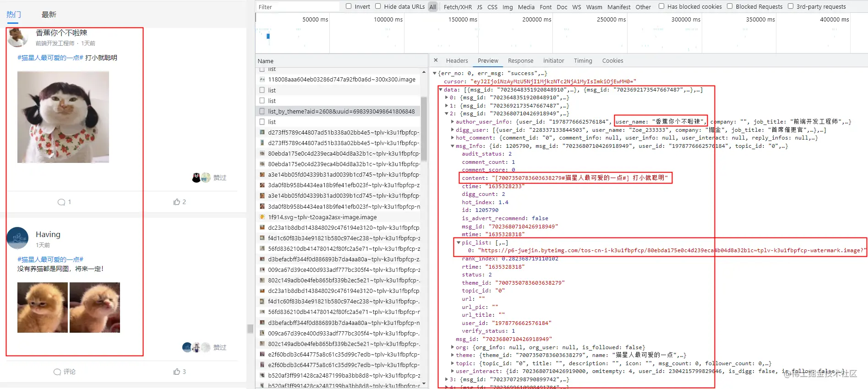Filter requests by Manifest type

tap(619, 7)
